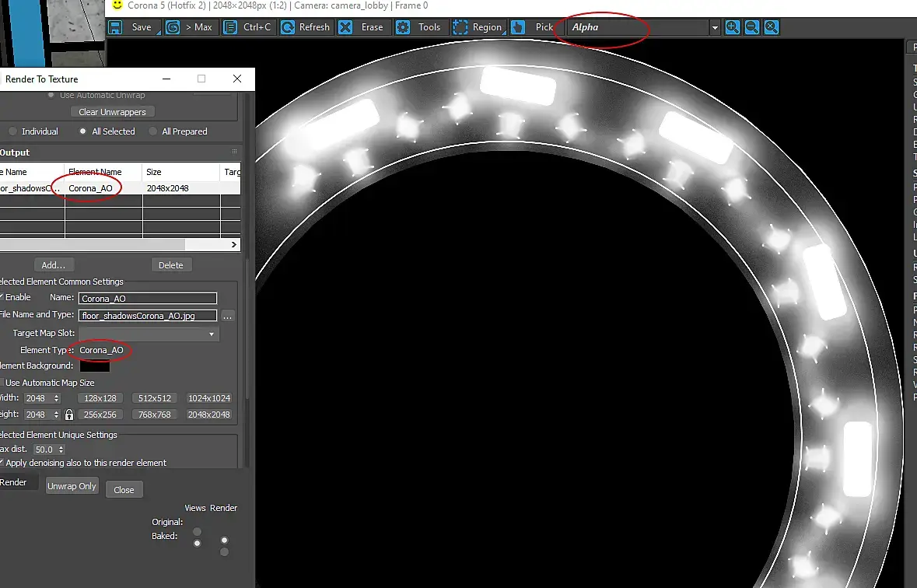Screen dimensions: 917x588
Task: Select the All Selected radio option
Action: [83, 131]
